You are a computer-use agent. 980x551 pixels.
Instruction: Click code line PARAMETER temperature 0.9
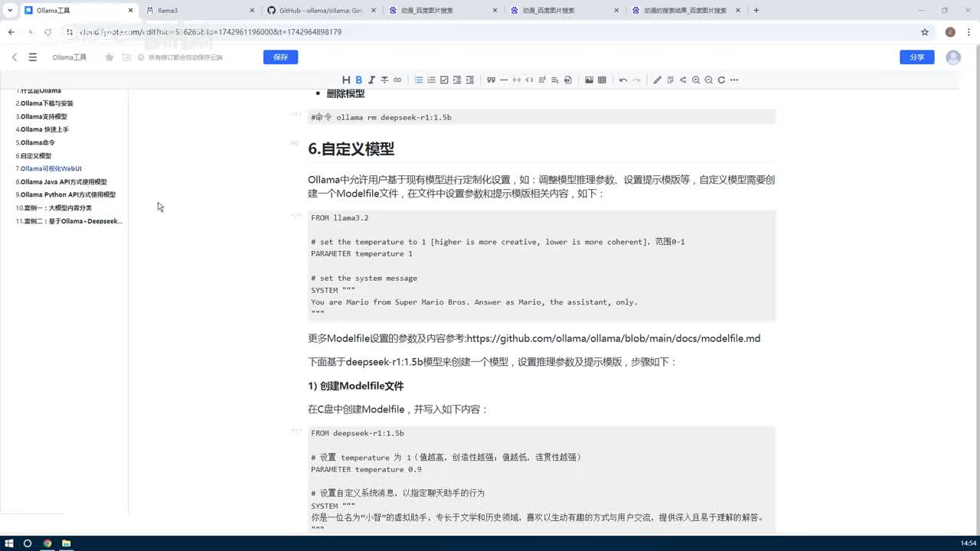pos(366,469)
